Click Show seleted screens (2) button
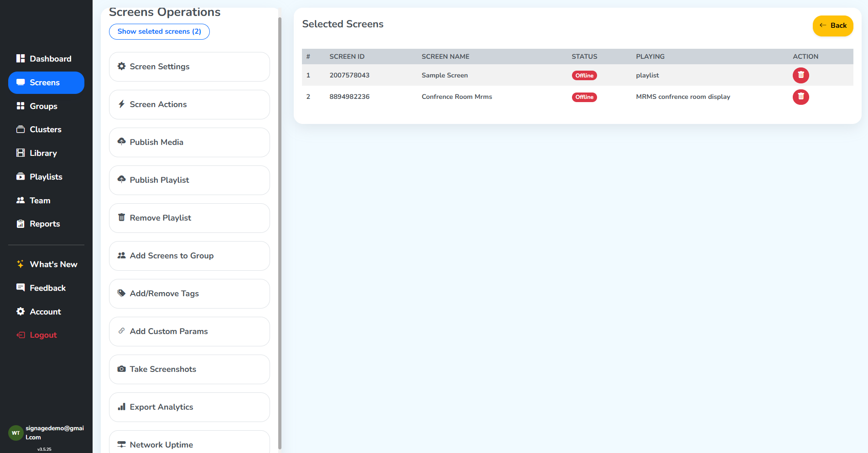The height and width of the screenshot is (453, 868). (x=159, y=31)
